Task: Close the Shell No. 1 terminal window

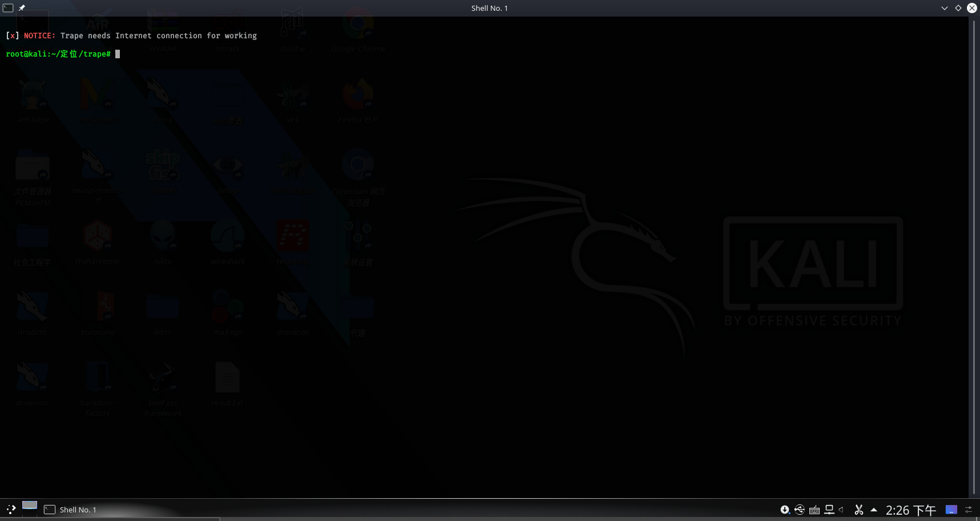Action: [972, 8]
